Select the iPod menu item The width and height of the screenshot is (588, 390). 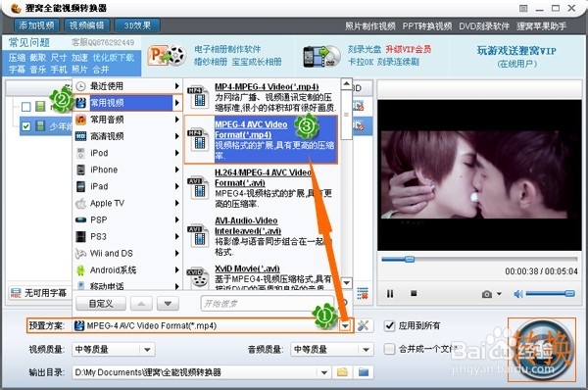(x=127, y=153)
